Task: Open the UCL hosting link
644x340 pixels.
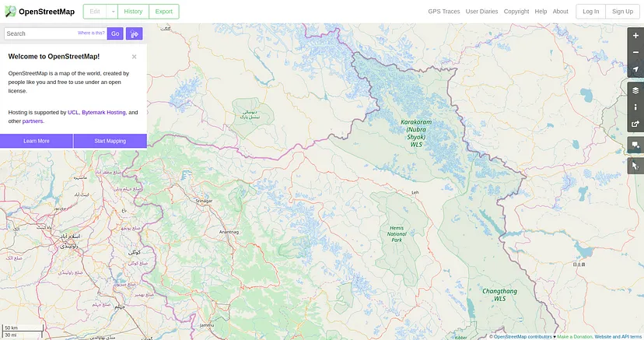Action: tap(73, 113)
